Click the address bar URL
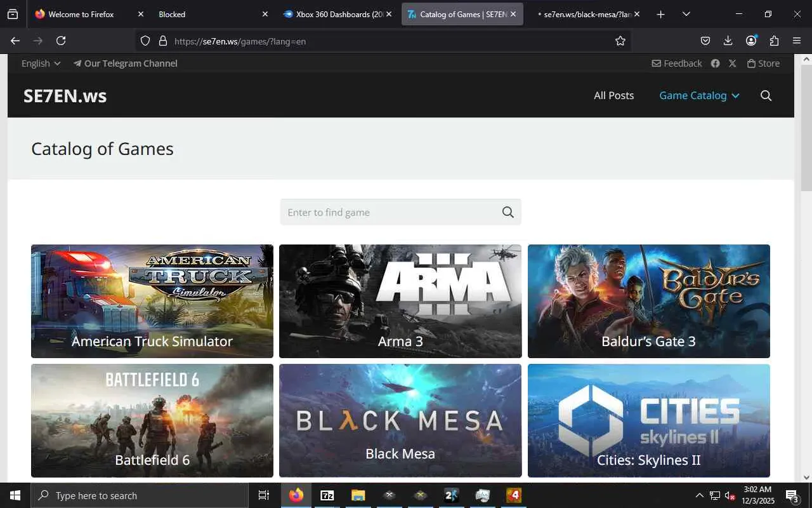812x508 pixels. 240,41
